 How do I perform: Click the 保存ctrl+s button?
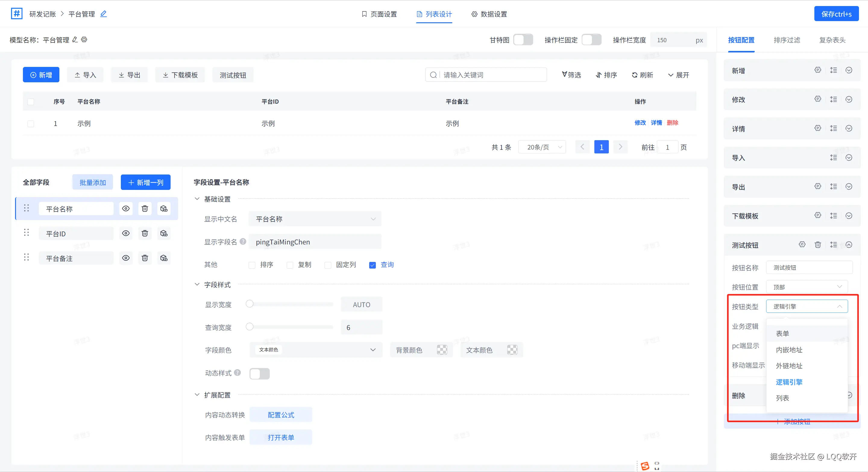coord(836,14)
